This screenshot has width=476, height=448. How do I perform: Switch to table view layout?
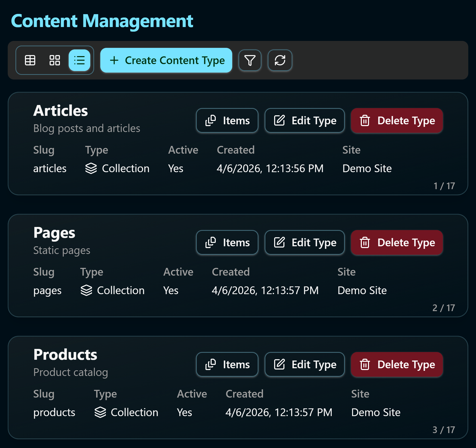[30, 60]
